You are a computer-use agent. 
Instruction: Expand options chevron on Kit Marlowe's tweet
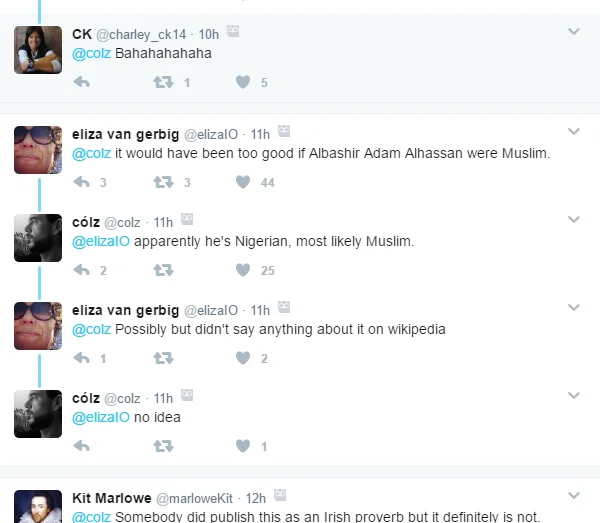pyautogui.click(x=574, y=495)
